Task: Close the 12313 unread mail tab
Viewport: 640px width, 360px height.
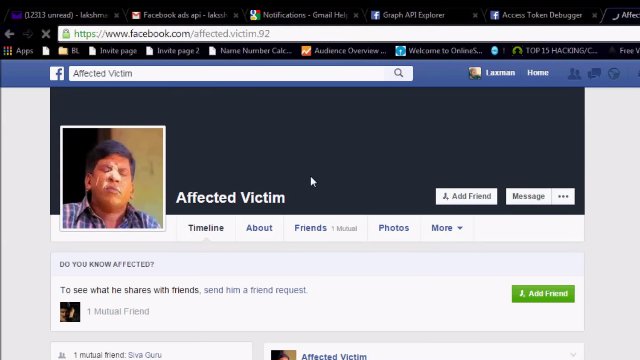Action: tap(117, 16)
